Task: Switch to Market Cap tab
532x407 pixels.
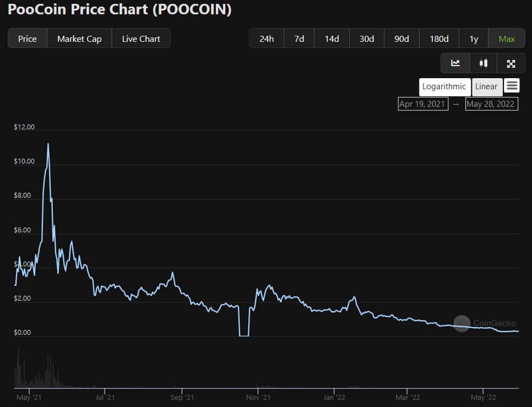Action: (79, 39)
